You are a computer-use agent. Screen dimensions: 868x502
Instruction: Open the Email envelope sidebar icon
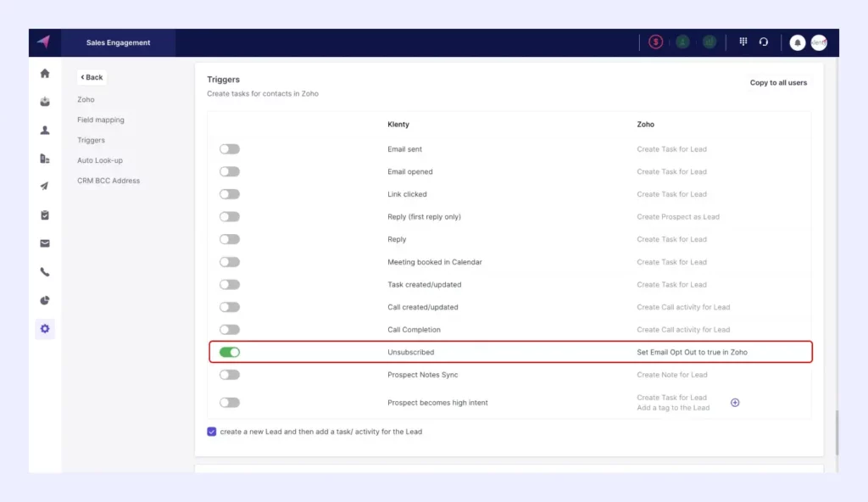tap(45, 243)
